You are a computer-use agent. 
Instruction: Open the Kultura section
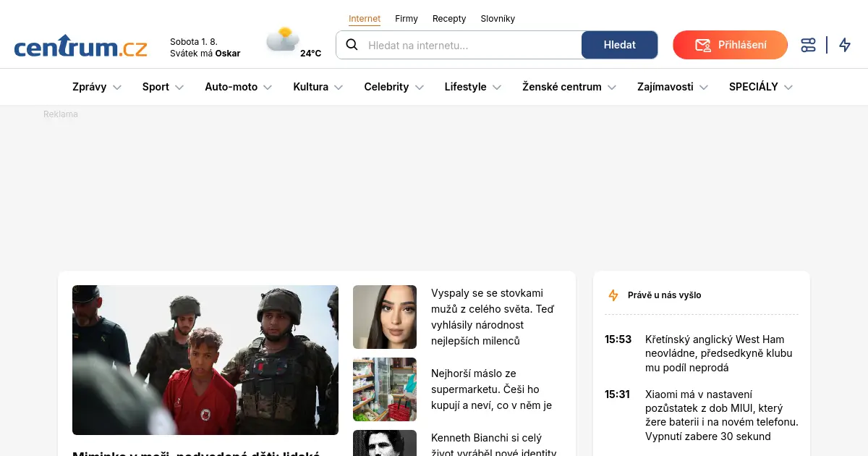pyautogui.click(x=310, y=87)
